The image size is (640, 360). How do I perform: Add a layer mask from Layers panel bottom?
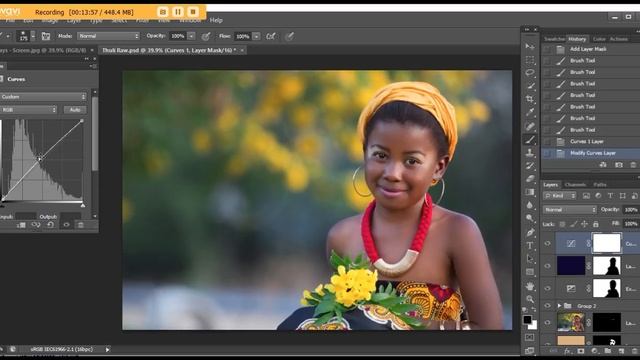581,351
